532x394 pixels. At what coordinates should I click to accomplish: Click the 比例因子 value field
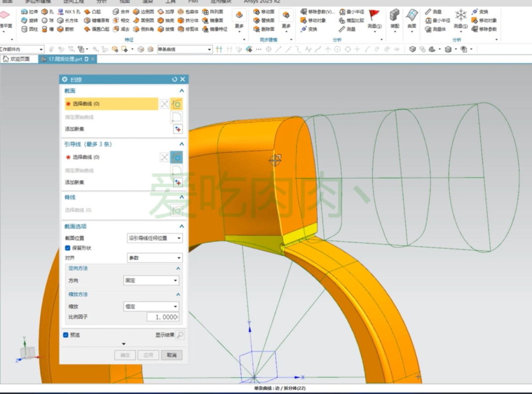click(163, 317)
